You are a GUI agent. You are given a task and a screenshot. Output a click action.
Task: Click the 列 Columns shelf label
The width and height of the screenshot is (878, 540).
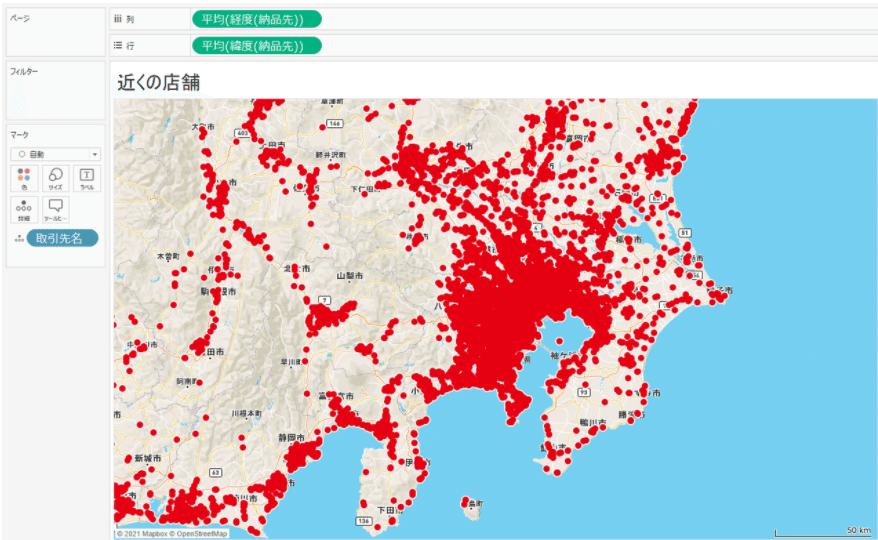point(124,19)
